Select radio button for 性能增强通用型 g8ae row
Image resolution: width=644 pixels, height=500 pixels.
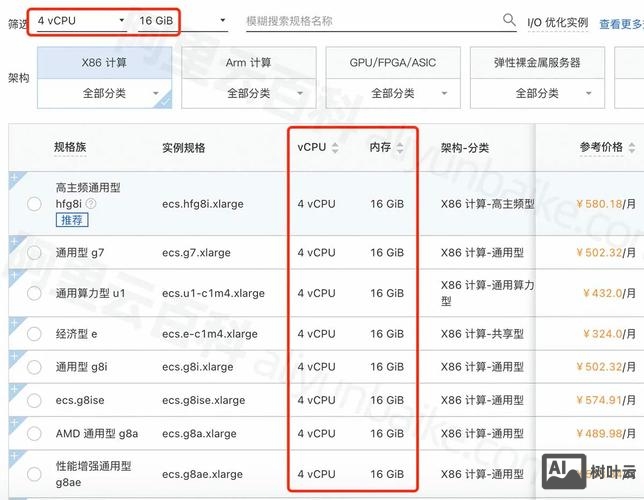pos(34,474)
